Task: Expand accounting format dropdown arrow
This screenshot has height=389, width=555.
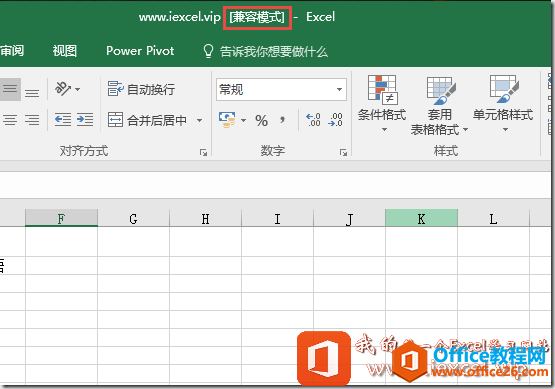Action: pos(244,120)
